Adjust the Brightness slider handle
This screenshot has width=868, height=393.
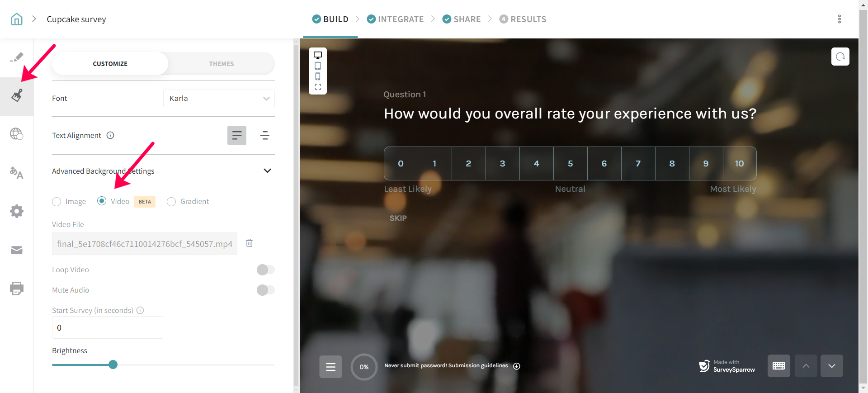(x=113, y=365)
